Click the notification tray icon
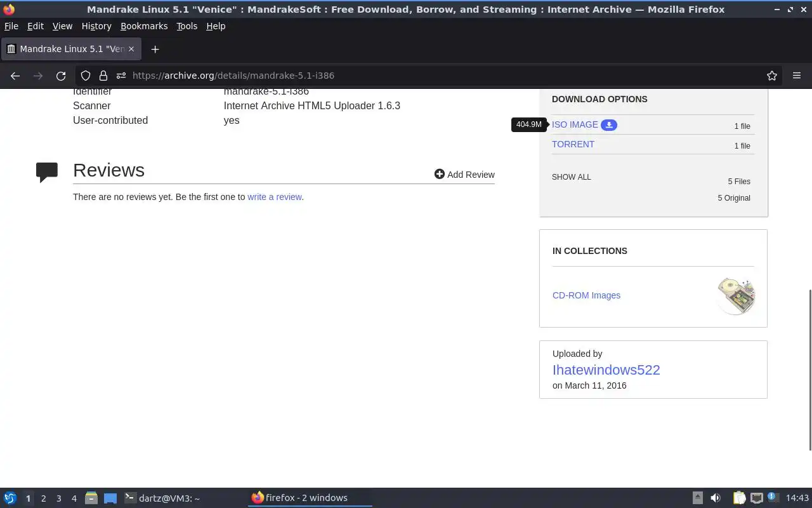The image size is (812, 508). [x=772, y=497]
